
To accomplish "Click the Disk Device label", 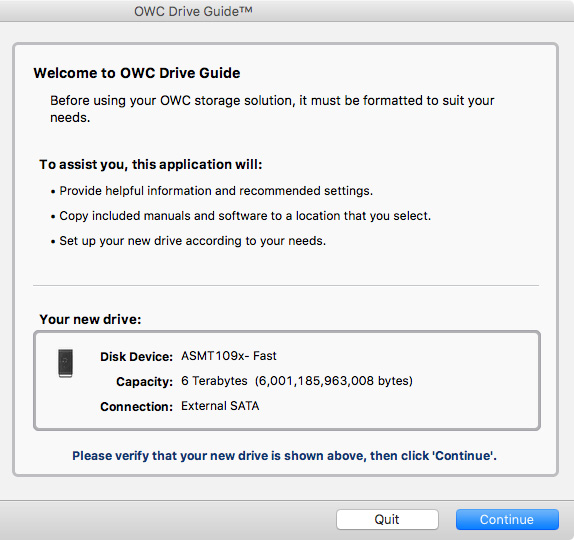I will click(x=137, y=357).
